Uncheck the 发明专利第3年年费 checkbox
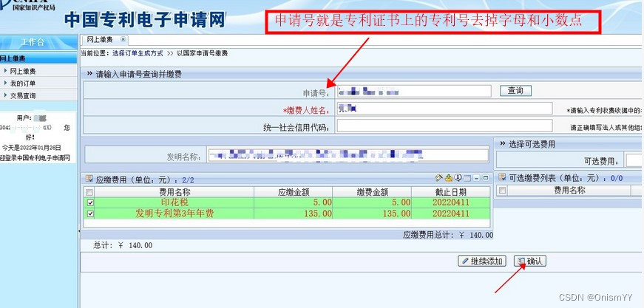The width and height of the screenshot is (644, 308). [x=90, y=213]
